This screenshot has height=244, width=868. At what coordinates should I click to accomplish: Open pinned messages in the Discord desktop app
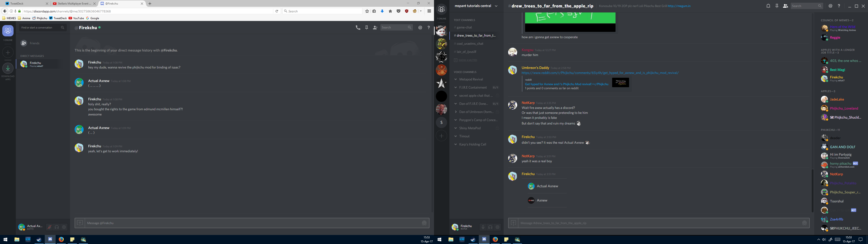point(777,6)
